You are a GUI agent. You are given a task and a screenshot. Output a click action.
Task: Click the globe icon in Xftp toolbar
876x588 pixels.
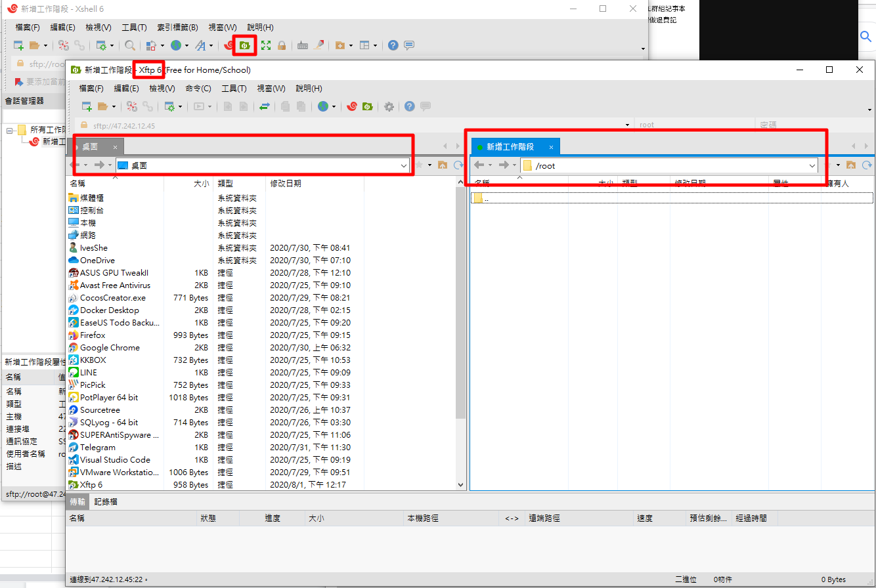[x=322, y=106]
